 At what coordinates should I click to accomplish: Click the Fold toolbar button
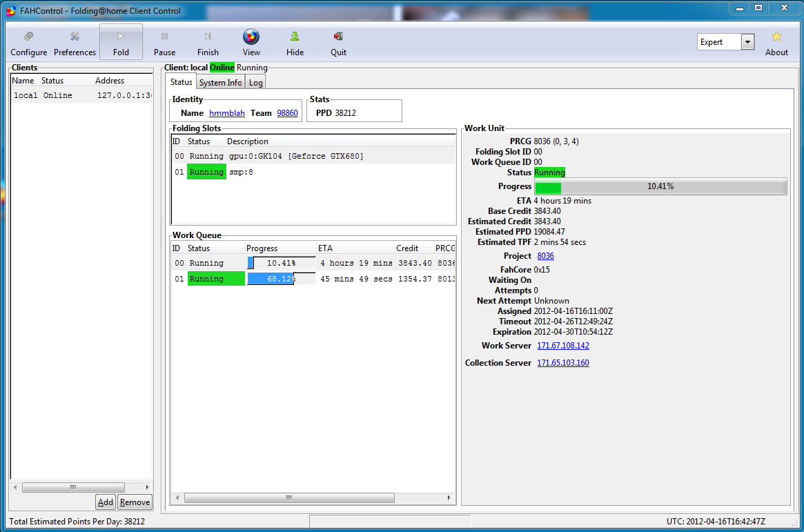pyautogui.click(x=121, y=43)
